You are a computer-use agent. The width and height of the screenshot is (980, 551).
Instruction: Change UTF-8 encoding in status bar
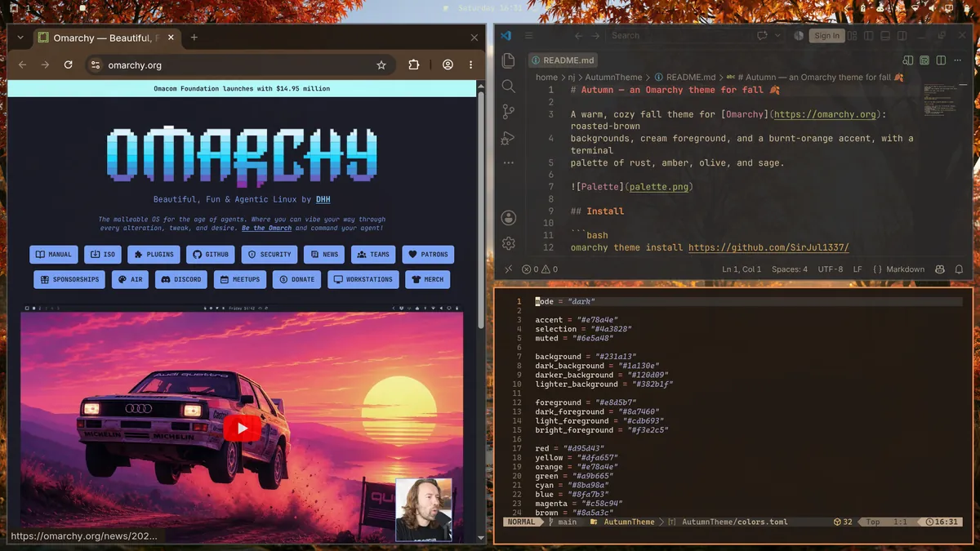pyautogui.click(x=830, y=269)
